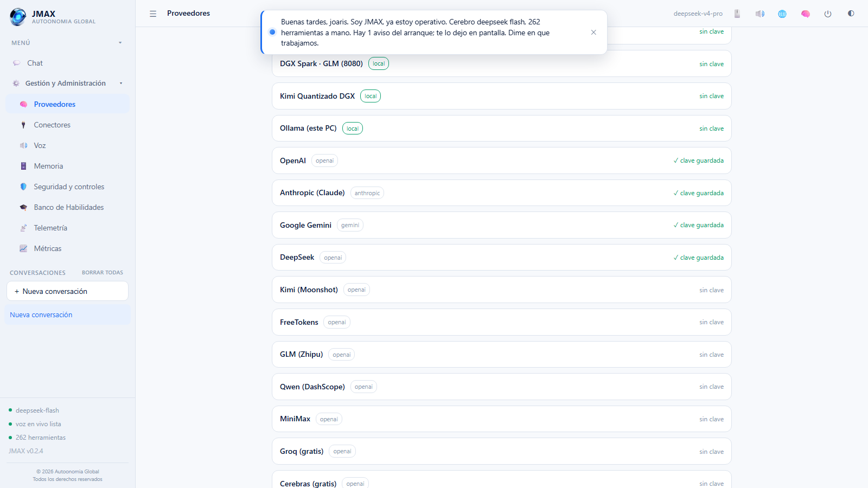The width and height of the screenshot is (868, 488).
Task: Open the MiniMax provider row
Action: click(x=501, y=419)
